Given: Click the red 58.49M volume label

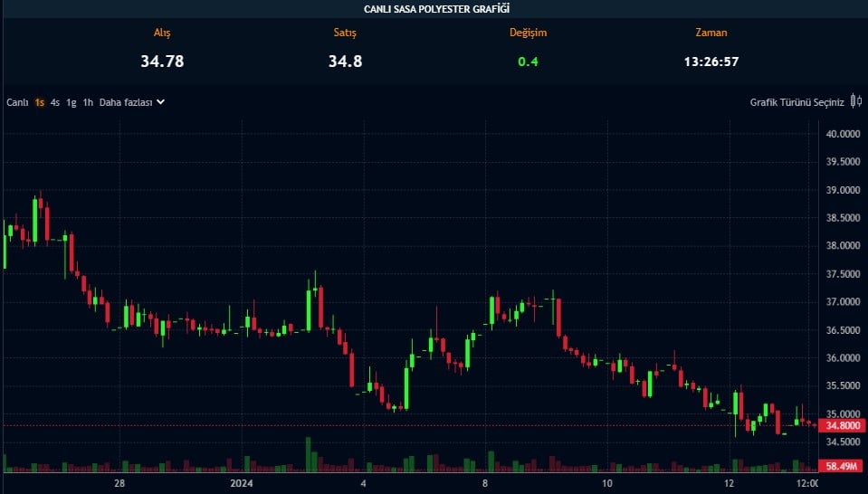Looking at the screenshot, I should pyautogui.click(x=842, y=466).
